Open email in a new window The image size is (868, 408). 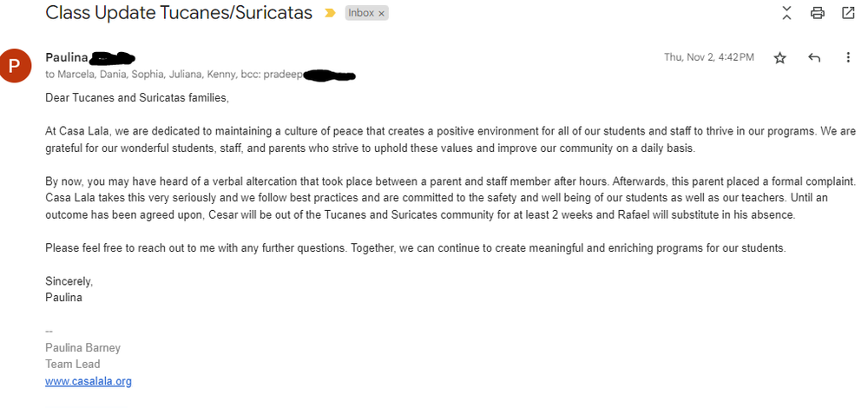[848, 13]
